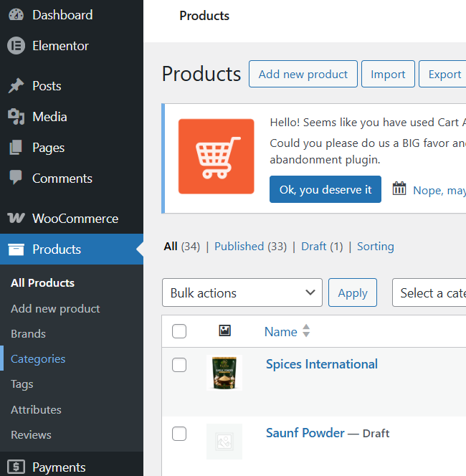Click the Add new product button

tap(303, 74)
